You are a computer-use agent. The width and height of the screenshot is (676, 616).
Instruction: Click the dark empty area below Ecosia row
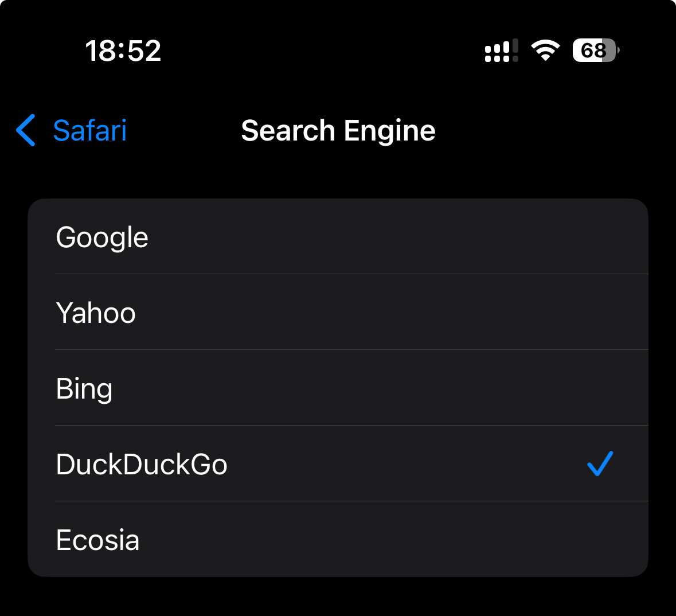[x=338, y=596]
